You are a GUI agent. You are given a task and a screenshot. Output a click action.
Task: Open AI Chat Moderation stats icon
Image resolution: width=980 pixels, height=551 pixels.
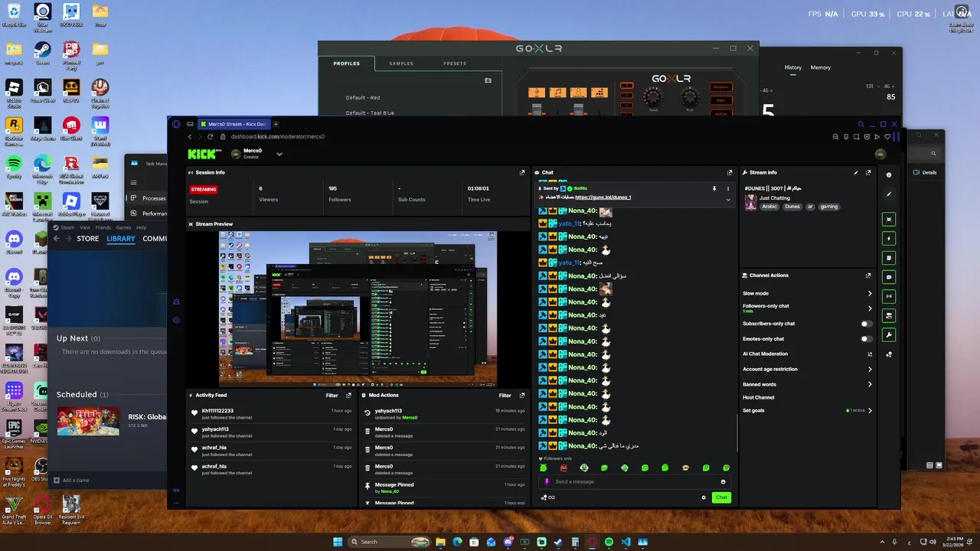coord(870,354)
